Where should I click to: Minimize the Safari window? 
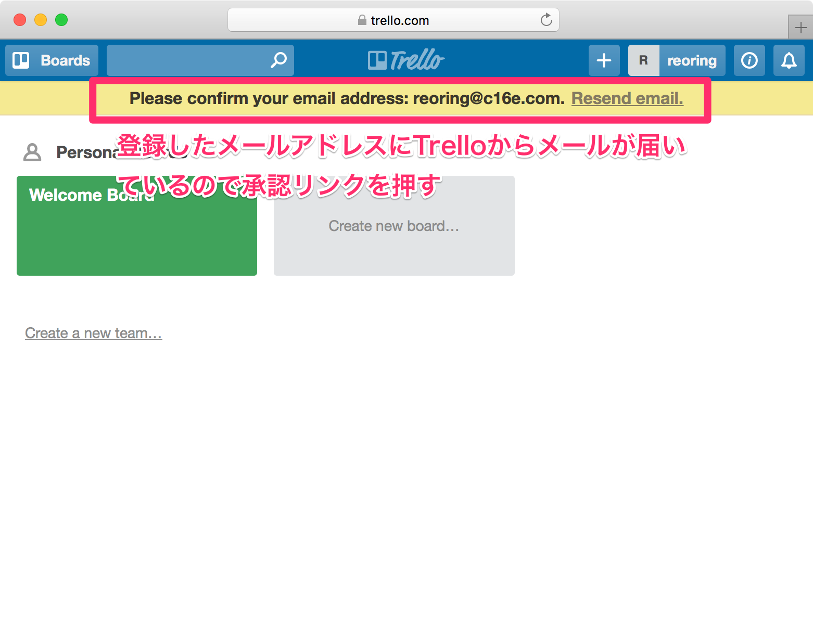(x=41, y=20)
